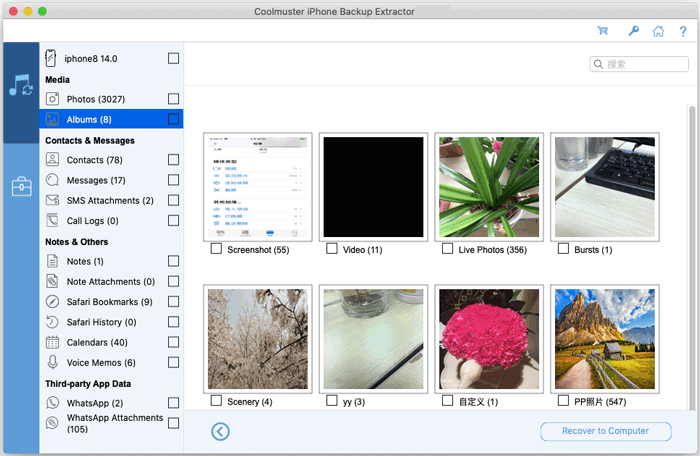The width and height of the screenshot is (700, 456).
Task: Click the Safari History clock icon
Action: point(52,322)
